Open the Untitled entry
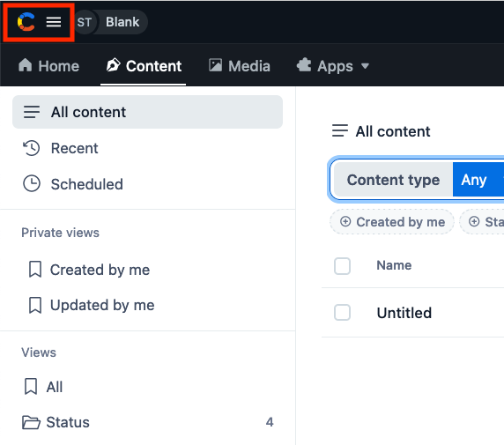This screenshot has width=504, height=445. [404, 313]
